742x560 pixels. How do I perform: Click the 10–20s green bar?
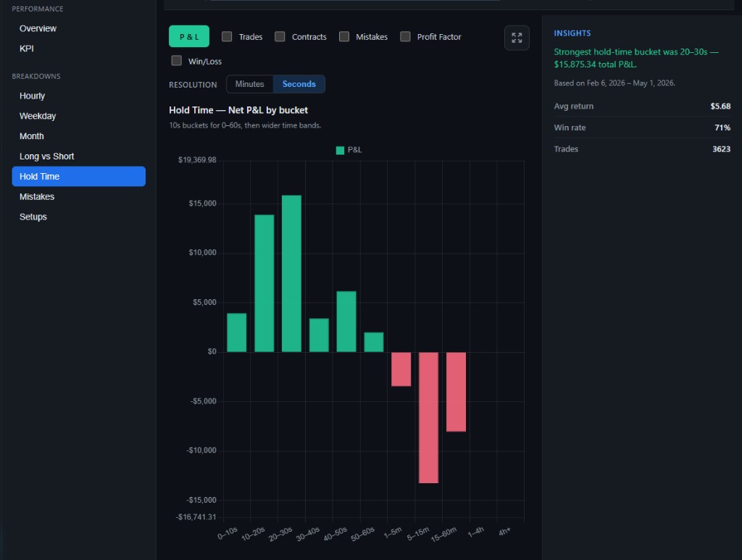point(264,283)
